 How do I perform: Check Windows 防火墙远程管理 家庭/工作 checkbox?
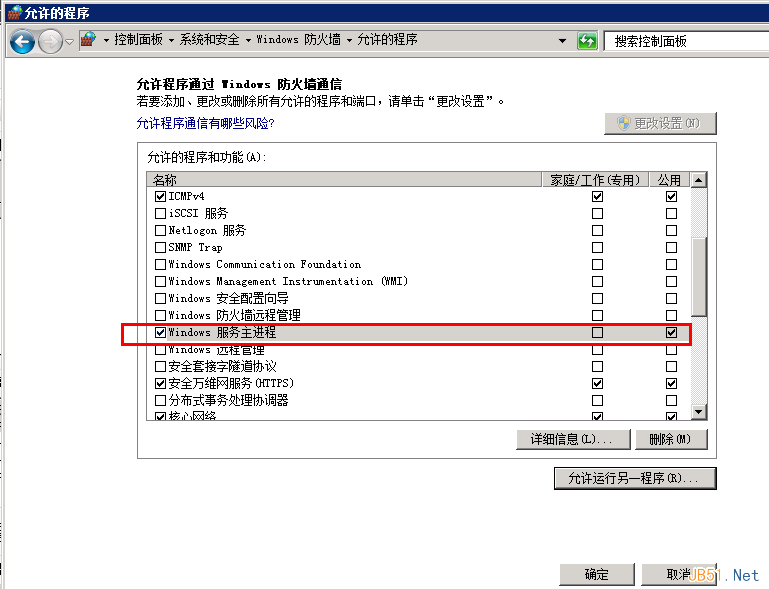pos(597,315)
